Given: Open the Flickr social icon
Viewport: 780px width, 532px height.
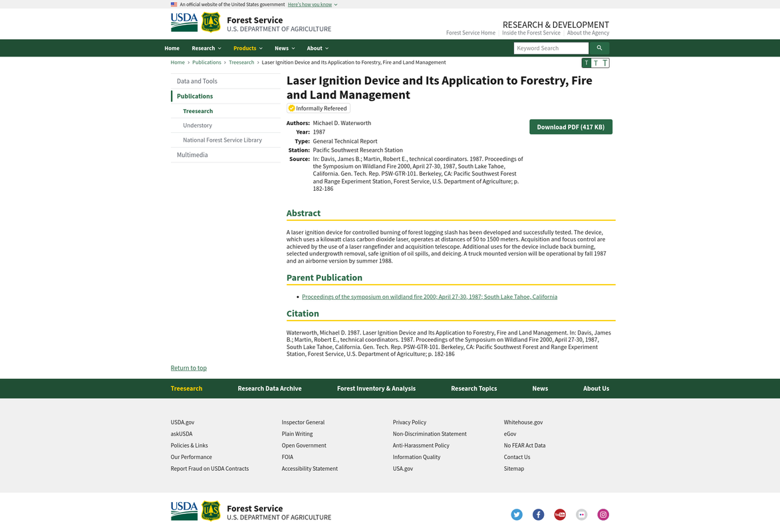Looking at the screenshot, I should point(582,515).
